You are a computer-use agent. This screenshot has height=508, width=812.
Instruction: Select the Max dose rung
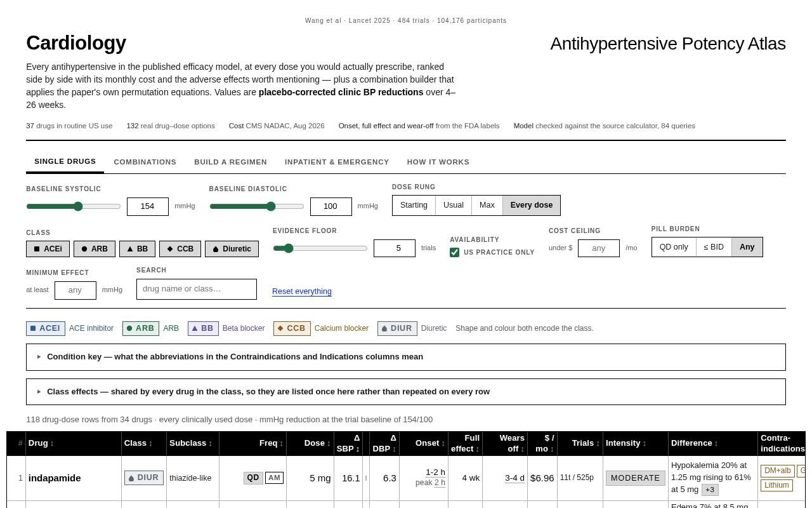pyautogui.click(x=487, y=205)
